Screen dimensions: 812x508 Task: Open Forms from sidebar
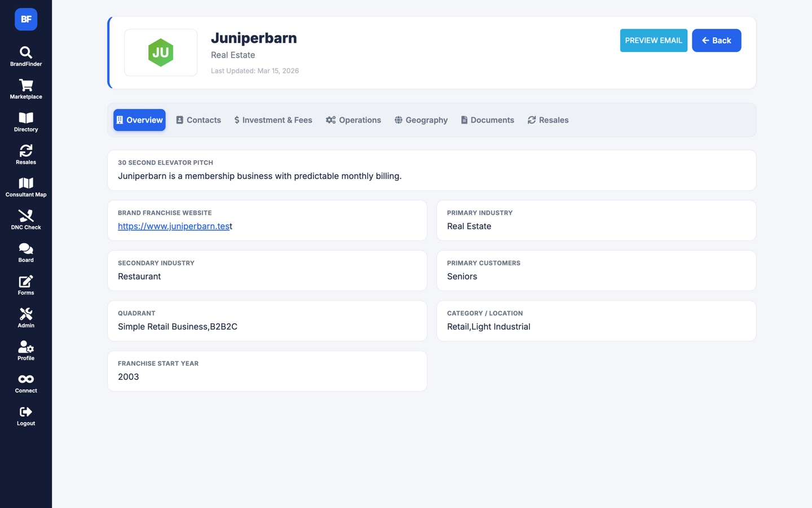(26, 286)
